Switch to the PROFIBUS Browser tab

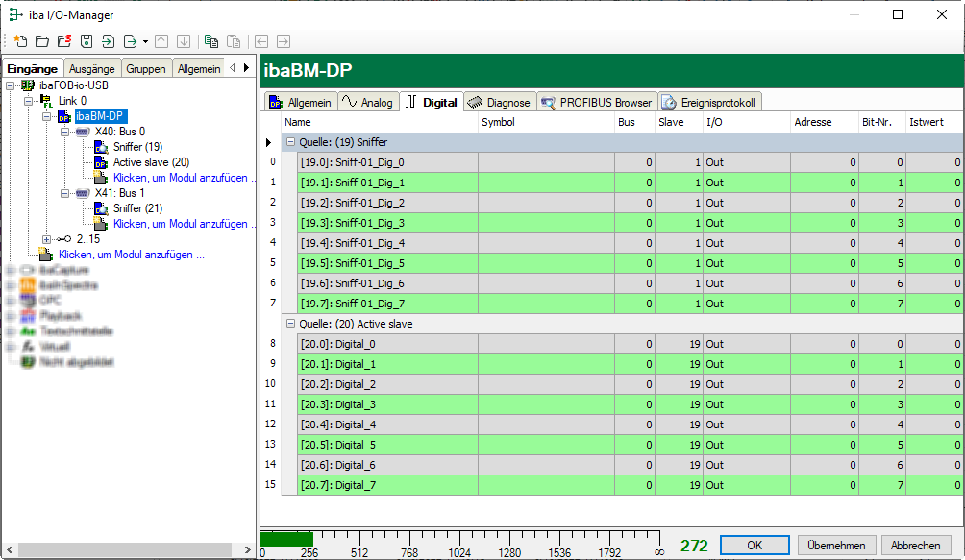click(598, 102)
